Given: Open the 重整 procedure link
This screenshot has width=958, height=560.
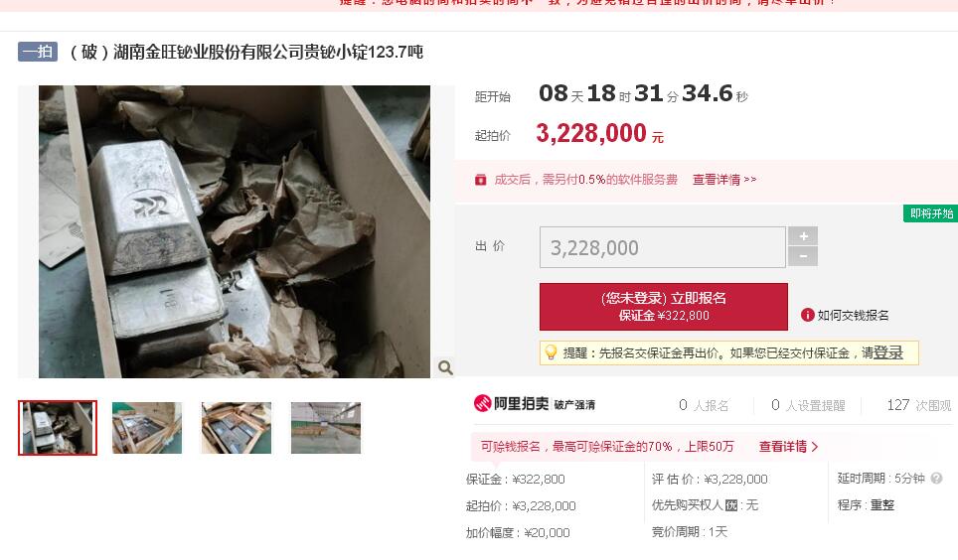Looking at the screenshot, I should (x=882, y=505).
